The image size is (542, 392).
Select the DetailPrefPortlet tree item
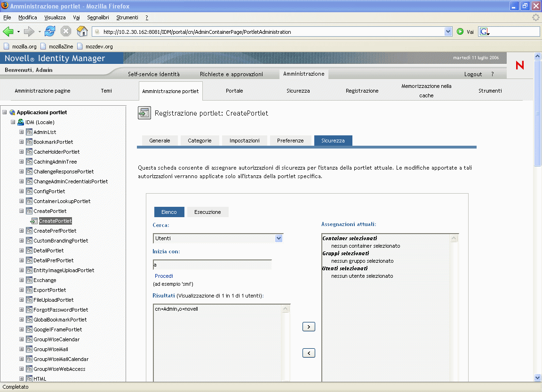[54, 260]
